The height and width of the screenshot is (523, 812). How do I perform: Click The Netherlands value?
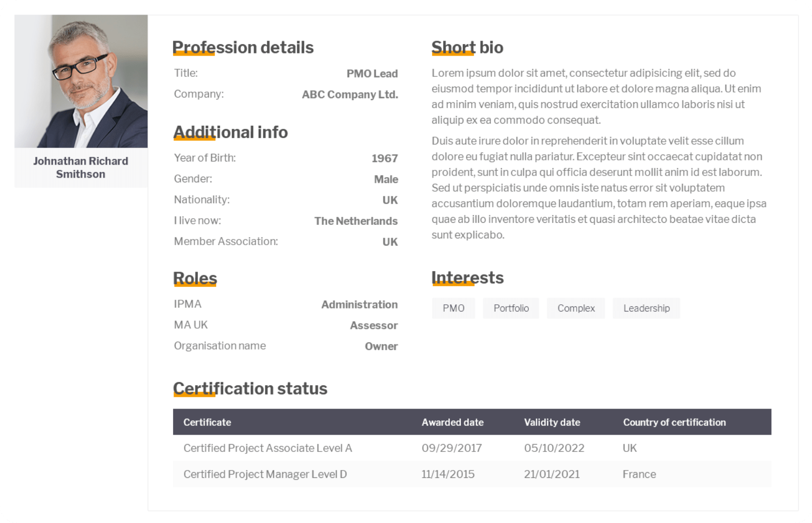[x=356, y=221]
